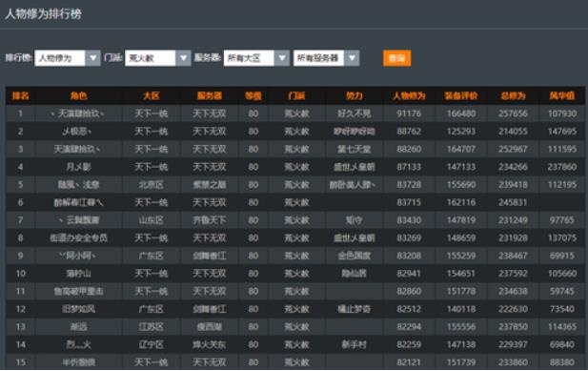Click the 辽宁区 region cell

(152, 344)
